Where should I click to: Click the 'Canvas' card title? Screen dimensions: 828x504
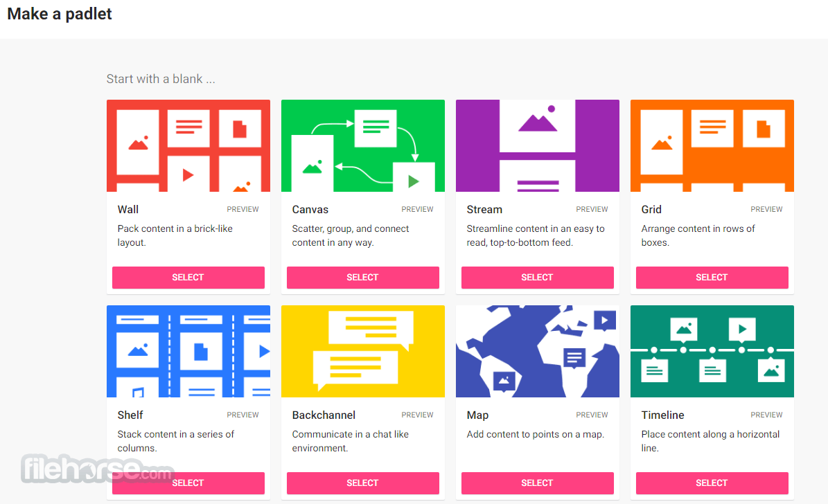click(x=310, y=210)
